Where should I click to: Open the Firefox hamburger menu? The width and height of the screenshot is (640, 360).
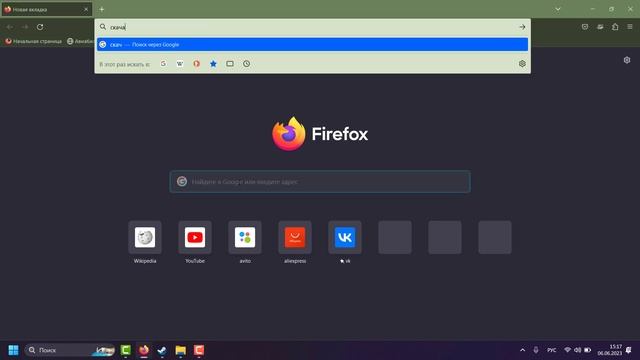point(630,27)
